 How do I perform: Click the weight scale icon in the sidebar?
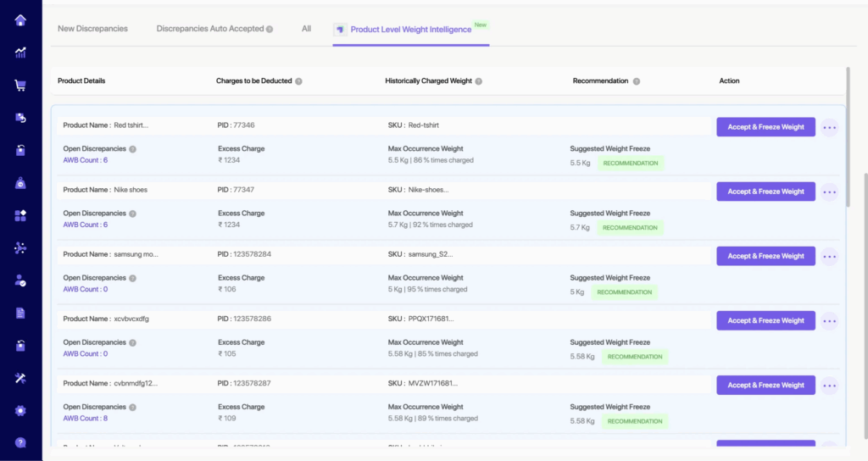click(x=20, y=183)
